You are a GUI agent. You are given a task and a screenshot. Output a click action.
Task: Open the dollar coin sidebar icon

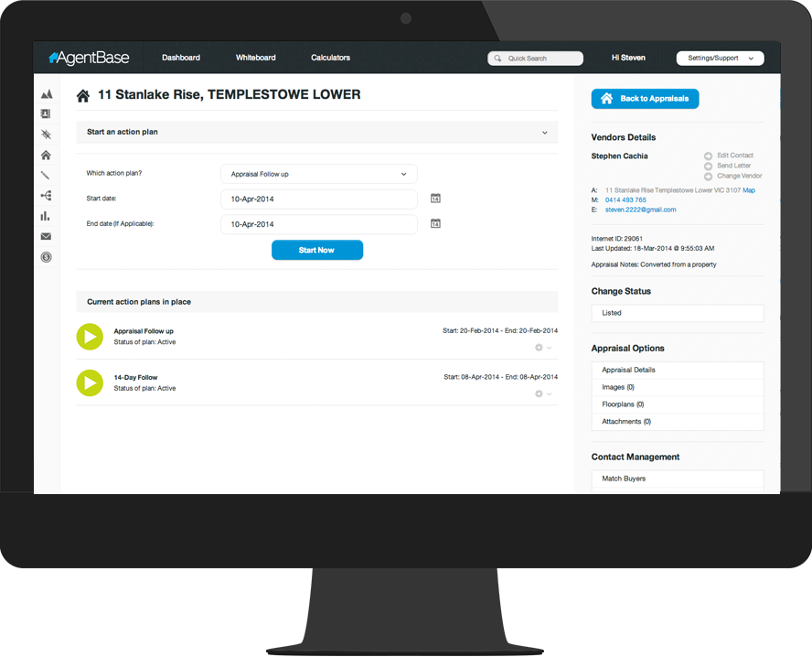[x=46, y=257]
